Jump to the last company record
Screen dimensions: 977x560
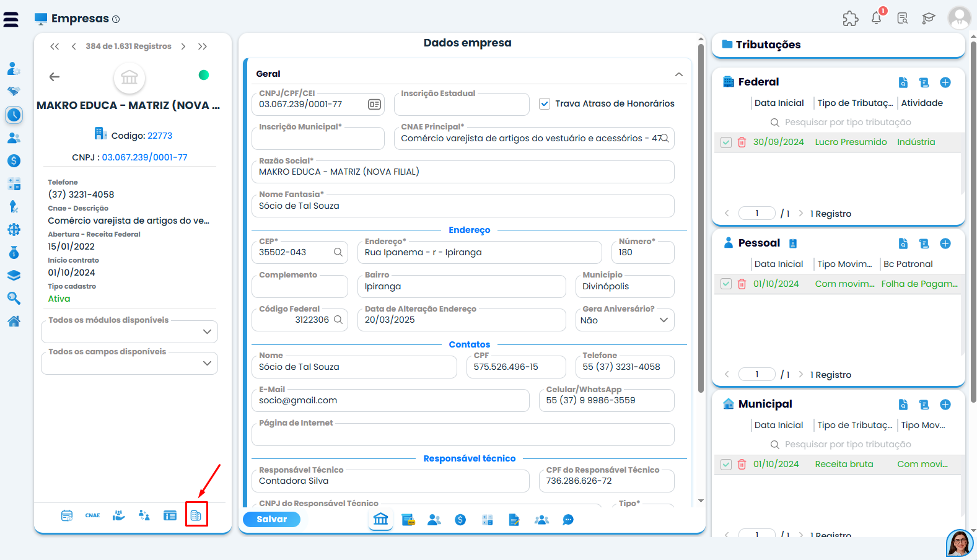[x=203, y=46]
